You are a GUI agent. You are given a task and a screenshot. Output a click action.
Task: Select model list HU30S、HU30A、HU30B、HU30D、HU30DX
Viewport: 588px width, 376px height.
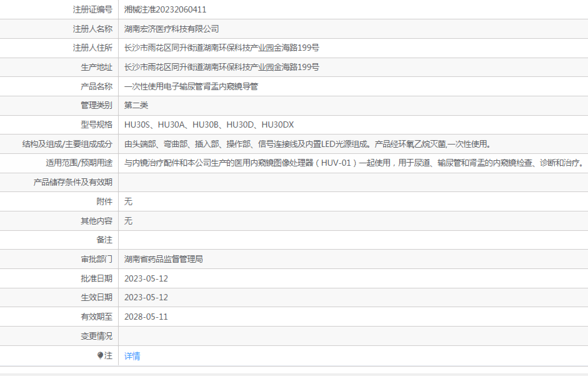click(209, 124)
